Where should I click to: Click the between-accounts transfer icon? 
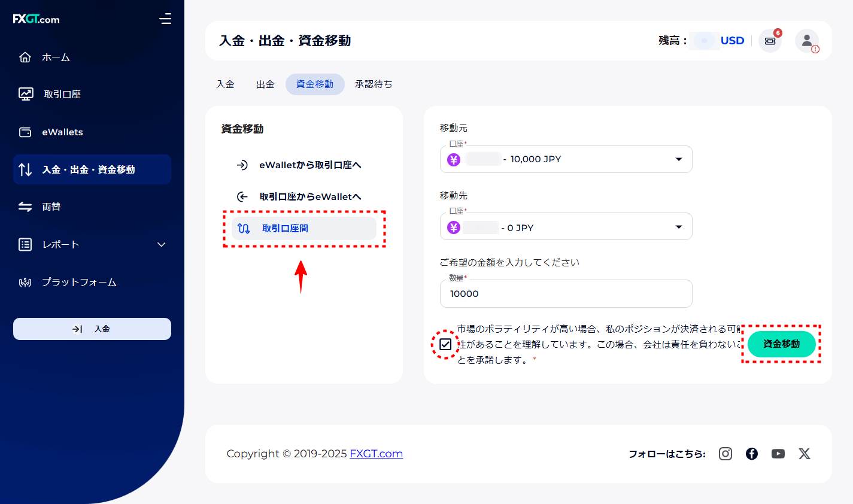coord(244,228)
